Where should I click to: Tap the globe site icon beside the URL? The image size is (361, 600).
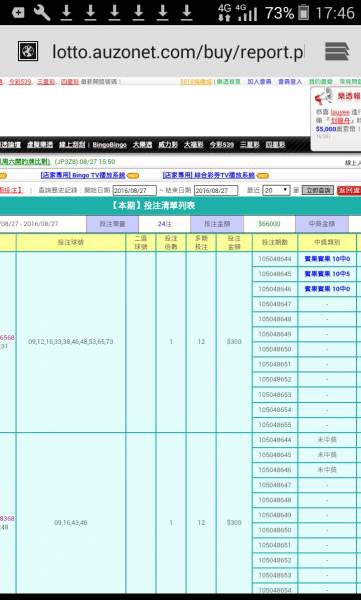click(28, 51)
